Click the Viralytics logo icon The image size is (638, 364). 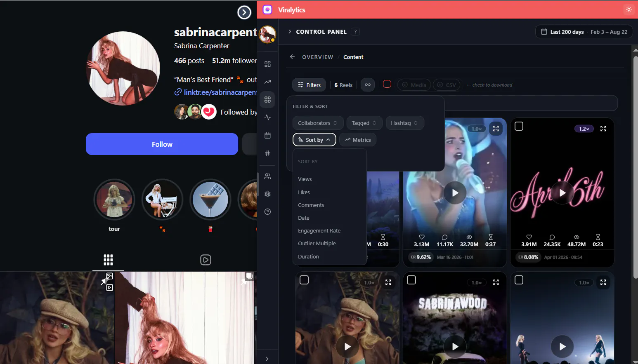[x=267, y=9]
